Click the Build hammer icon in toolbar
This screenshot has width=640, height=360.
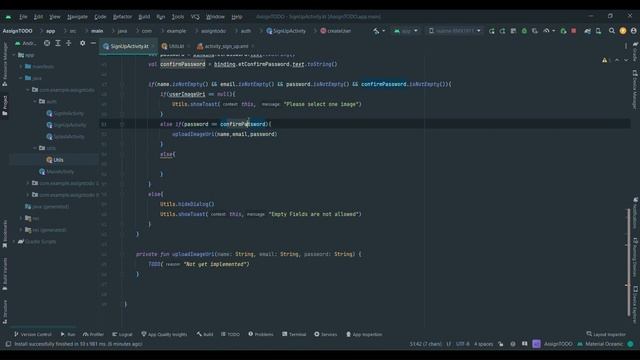(376, 31)
